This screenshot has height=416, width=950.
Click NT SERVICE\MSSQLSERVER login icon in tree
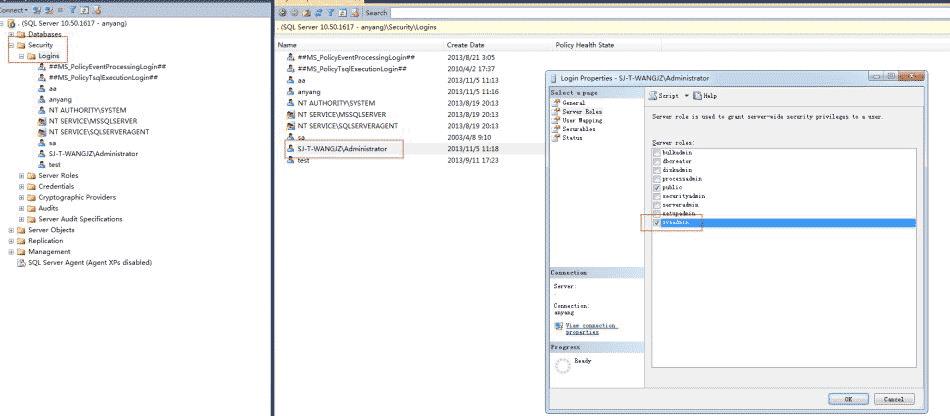[41, 121]
